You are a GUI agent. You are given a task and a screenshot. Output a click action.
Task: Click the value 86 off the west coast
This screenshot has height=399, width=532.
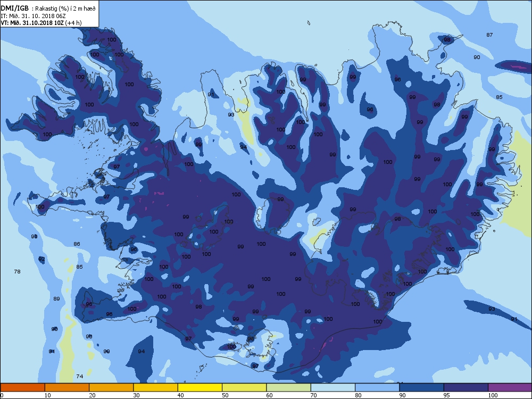(x=77, y=244)
